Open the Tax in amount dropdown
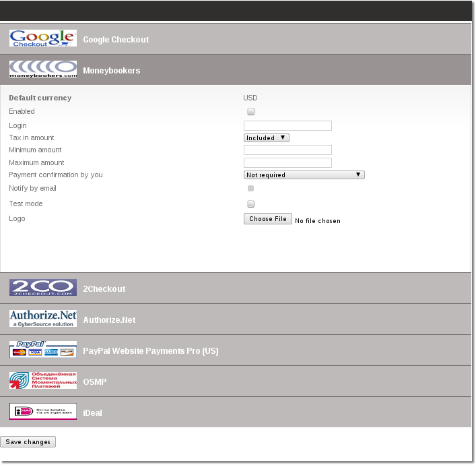This screenshot has height=465, width=476. click(x=267, y=137)
